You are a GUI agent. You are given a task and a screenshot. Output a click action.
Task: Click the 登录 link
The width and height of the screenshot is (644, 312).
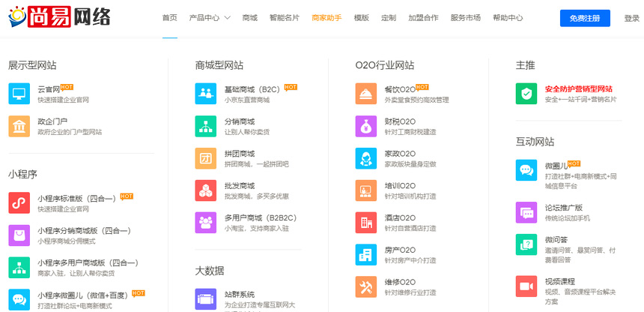click(x=632, y=19)
